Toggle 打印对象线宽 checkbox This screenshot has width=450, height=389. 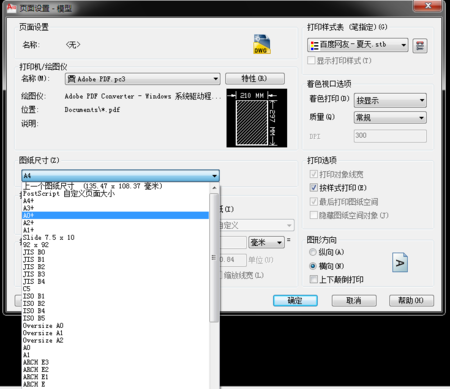(x=313, y=174)
